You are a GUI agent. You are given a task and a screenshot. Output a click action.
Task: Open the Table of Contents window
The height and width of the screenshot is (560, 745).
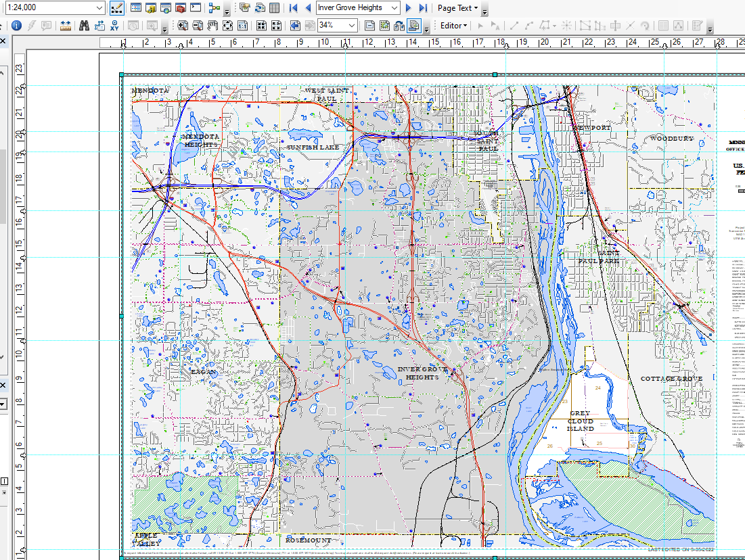136,8
